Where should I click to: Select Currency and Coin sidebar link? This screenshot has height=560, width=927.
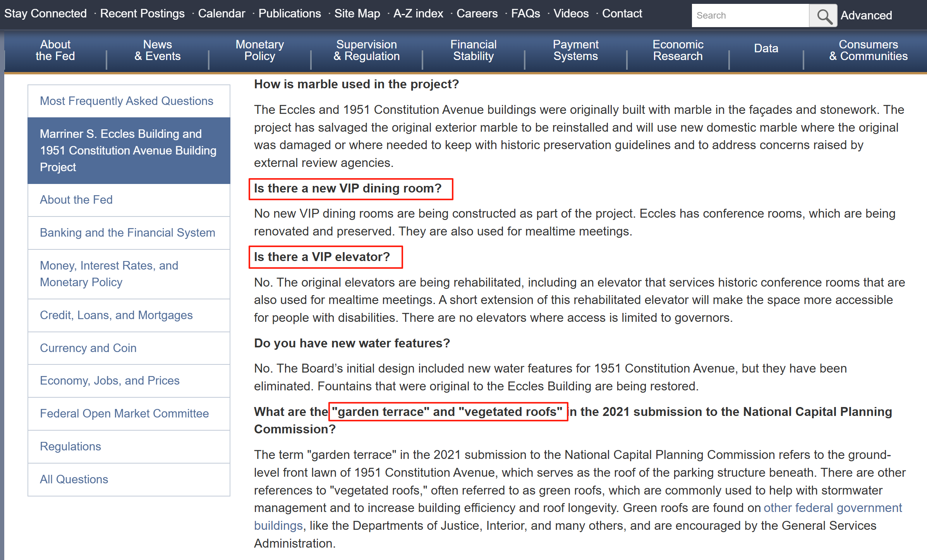coord(88,348)
